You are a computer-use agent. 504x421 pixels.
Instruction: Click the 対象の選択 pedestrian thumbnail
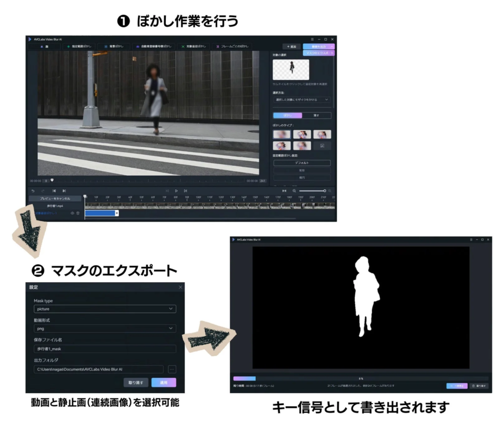tap(291, 69)
